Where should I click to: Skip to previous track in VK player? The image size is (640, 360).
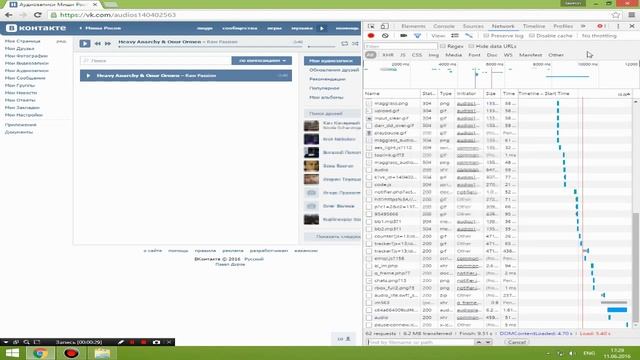pos(98,43)
